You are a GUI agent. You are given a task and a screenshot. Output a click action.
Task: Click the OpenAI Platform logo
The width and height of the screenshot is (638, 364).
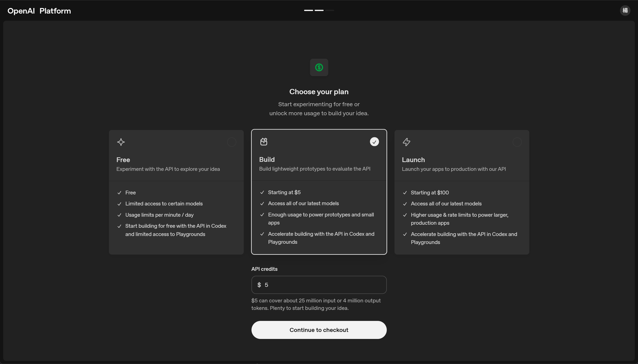[x=39, y=11]
